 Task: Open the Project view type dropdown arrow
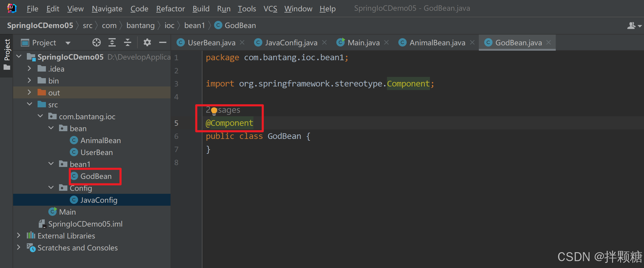coord(68,43)
